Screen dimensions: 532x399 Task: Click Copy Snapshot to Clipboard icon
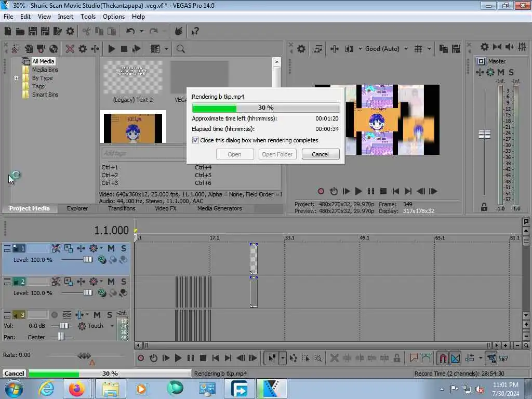pyautogui.click(x=444, y=49)
